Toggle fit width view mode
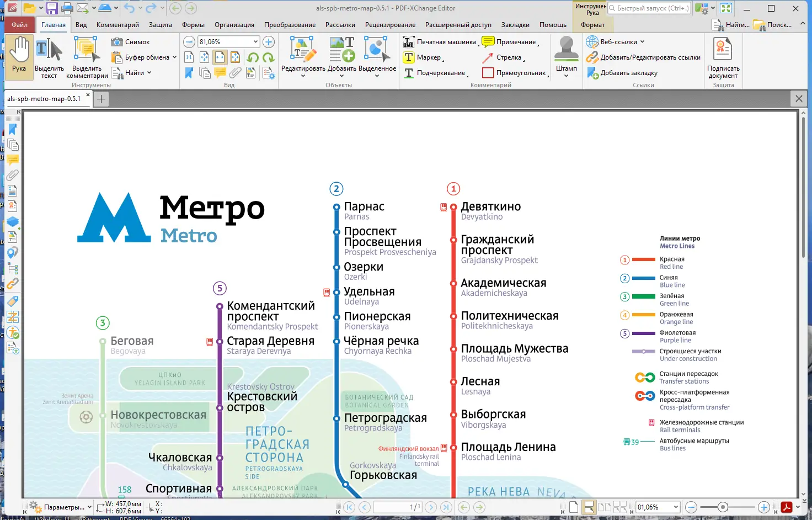Image resolution: width=812 pixels, height=520 pixels. click(220, 57)
